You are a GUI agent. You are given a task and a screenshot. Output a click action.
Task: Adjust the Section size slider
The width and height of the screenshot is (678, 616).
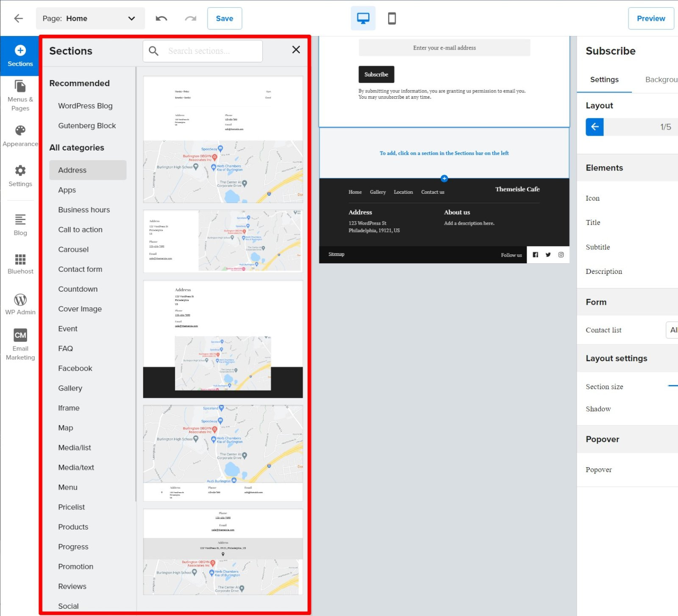click(672, 386)
